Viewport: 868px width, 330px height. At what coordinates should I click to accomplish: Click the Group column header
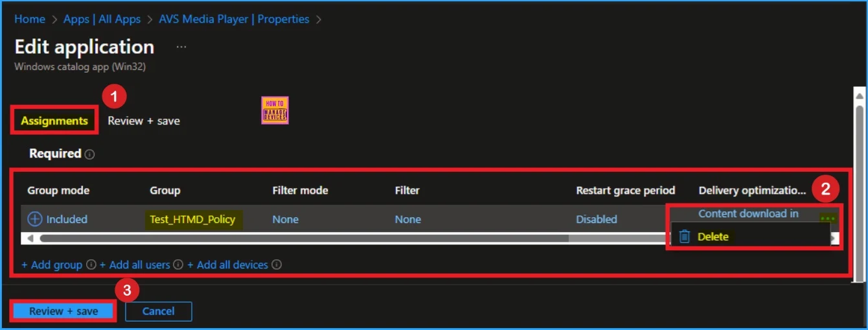(165, 191)
